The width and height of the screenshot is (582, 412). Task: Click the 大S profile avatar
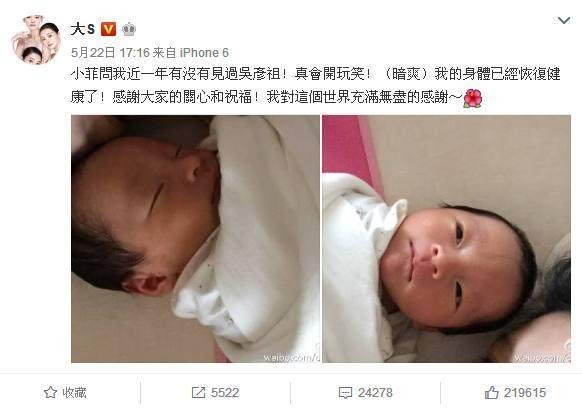pyautogui.click(x=36, y=40)
